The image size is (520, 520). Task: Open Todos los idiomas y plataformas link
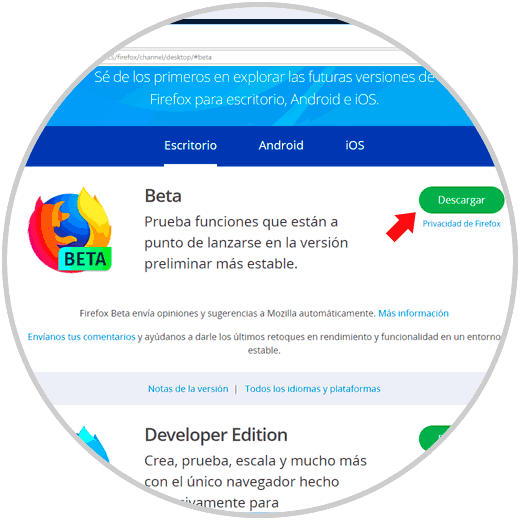(x=313, y=389)
